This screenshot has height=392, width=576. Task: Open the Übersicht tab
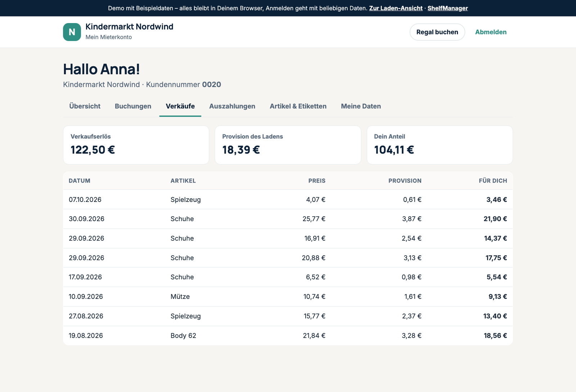coord(85,106)
